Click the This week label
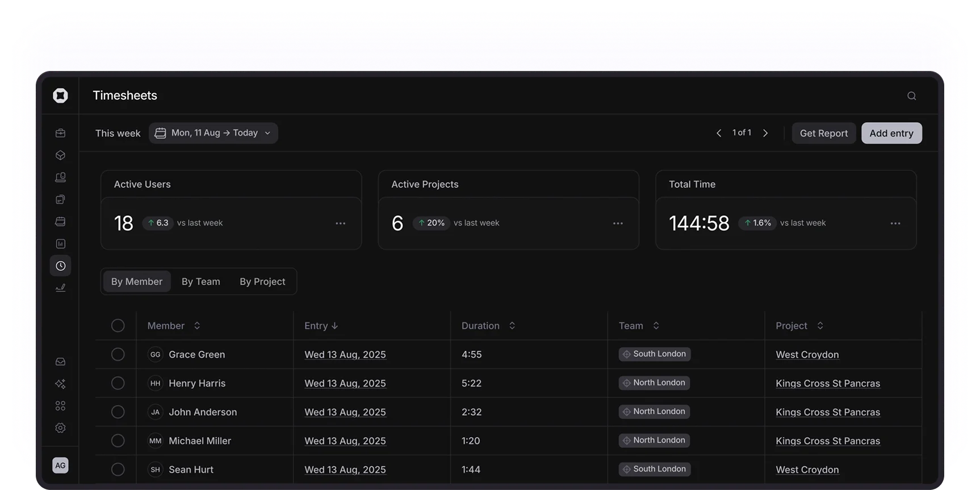Image resolution: width=980 pixels, height=490 pixels. [x=118, y=133]
